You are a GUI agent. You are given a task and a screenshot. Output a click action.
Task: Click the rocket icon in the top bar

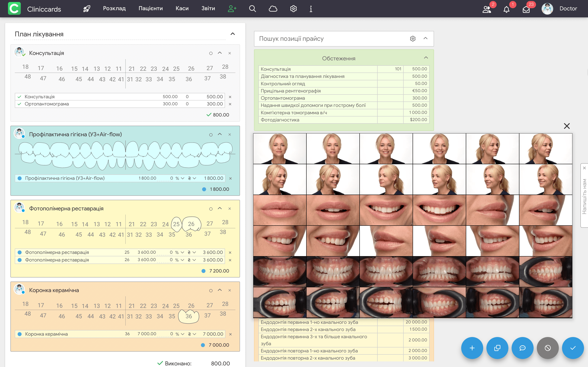click(87, 9)
